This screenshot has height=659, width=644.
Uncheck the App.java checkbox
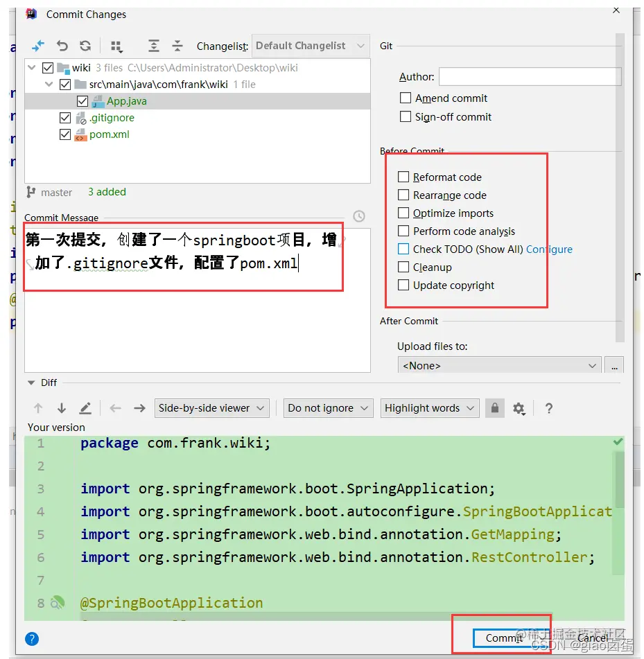coord(82,101)
